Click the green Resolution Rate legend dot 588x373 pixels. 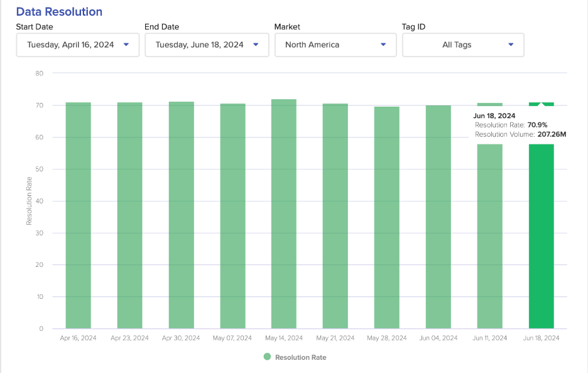tap(267, 357)
